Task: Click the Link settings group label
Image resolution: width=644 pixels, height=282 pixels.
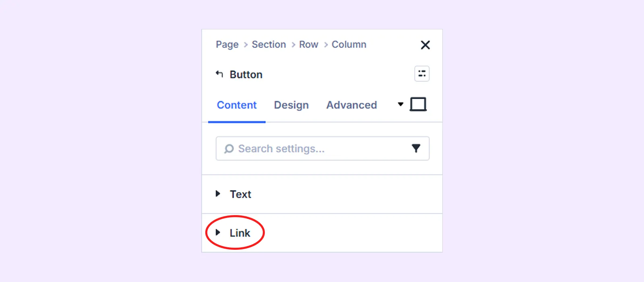Action: (240, 233)
